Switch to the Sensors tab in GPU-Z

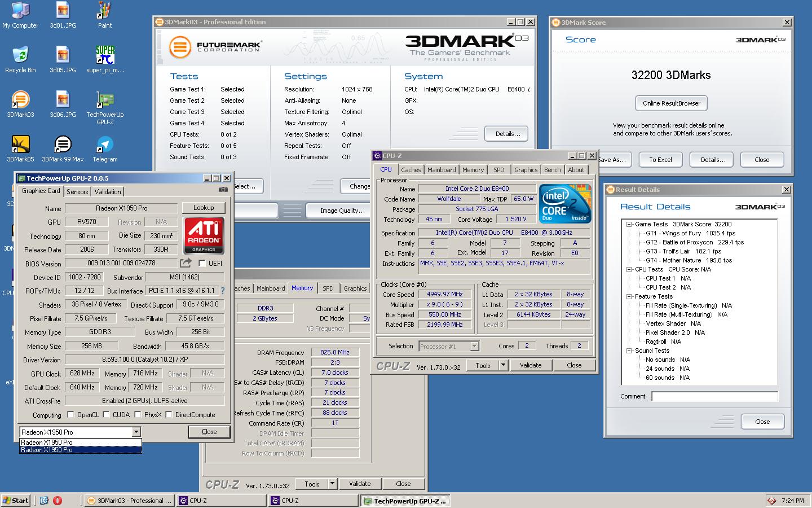click(x=77, y=192)
